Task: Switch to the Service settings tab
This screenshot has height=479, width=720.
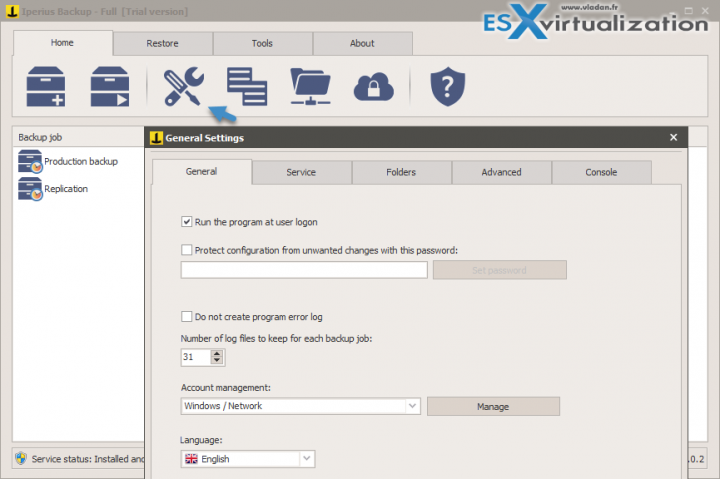Action: pos(301,172)
